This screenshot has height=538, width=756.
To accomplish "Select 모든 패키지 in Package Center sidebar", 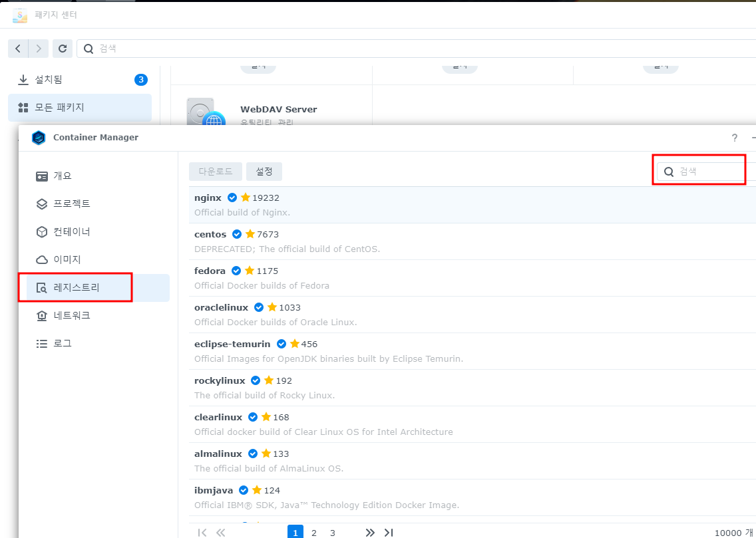I will point(80,108).
